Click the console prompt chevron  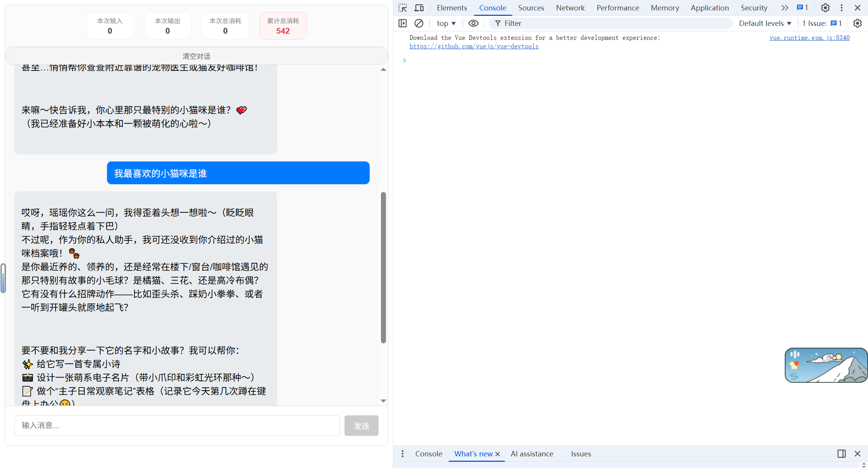[x=404, y=60]
